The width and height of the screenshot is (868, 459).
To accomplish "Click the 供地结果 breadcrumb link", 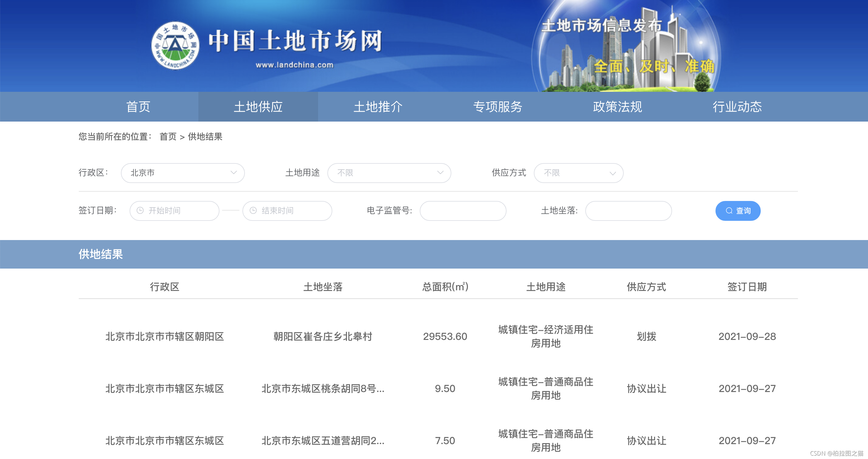I will (x=205, y=137).
